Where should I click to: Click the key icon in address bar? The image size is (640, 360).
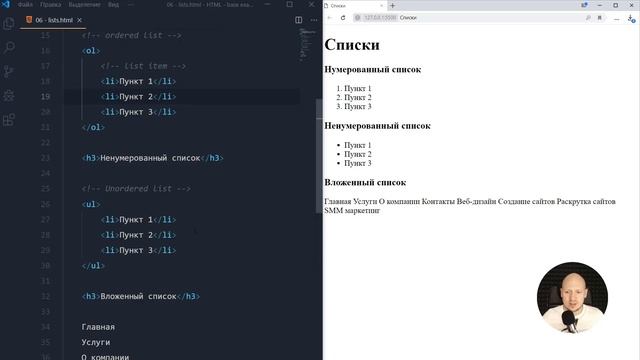coord(588,18)
